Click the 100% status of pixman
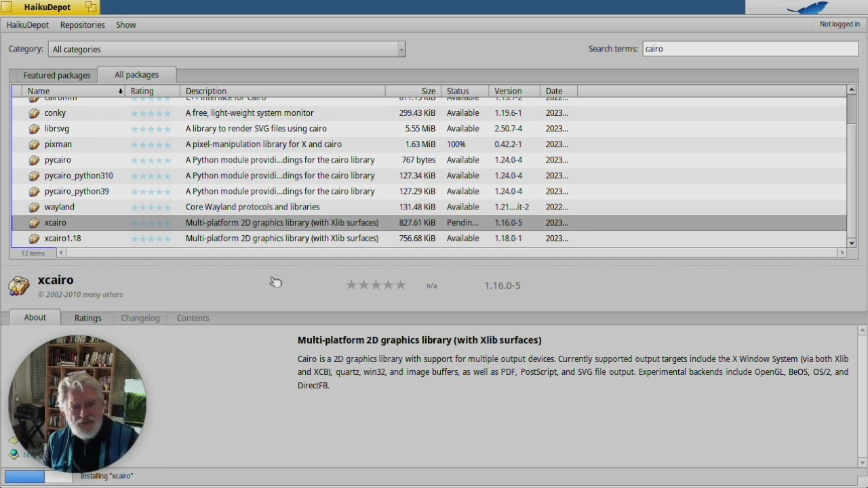 pyautogui.click(x=456, y=144)
